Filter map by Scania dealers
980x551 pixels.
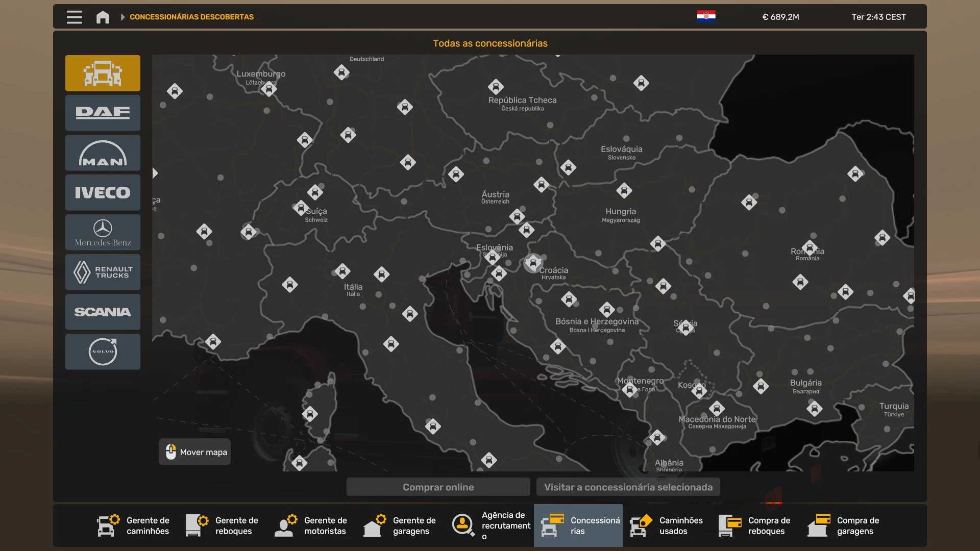pyautogui.click(x=103, y=312)
